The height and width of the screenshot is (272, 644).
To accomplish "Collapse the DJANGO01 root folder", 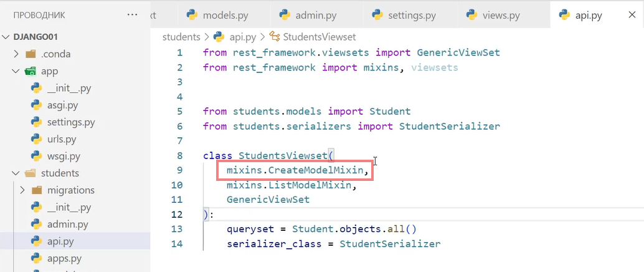I will [7, 37].
